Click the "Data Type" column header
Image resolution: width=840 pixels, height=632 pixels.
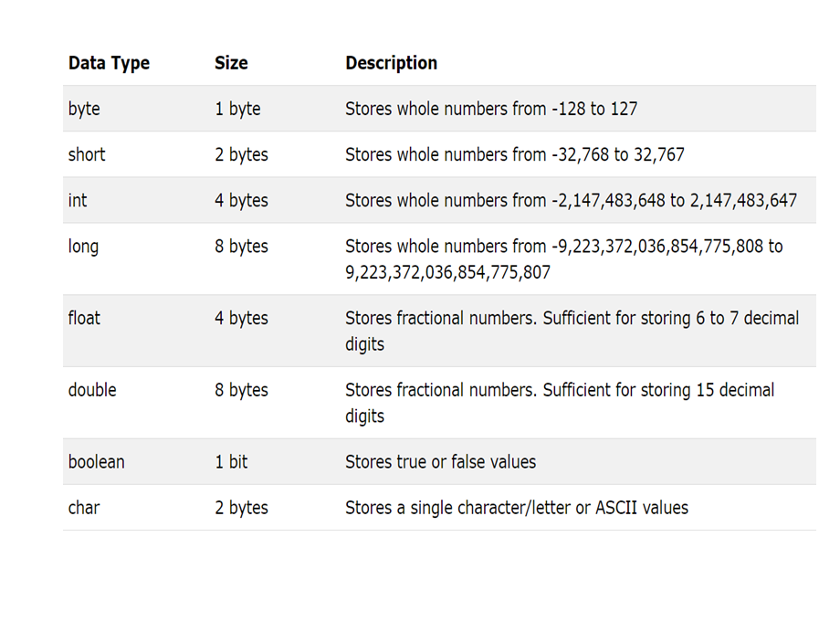109,63
